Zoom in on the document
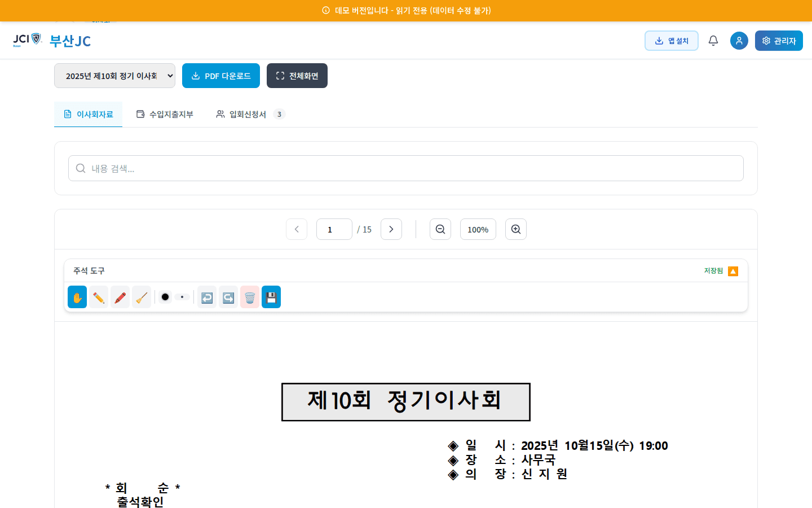Screen dimensions: 812x508 tap(515, 229)
